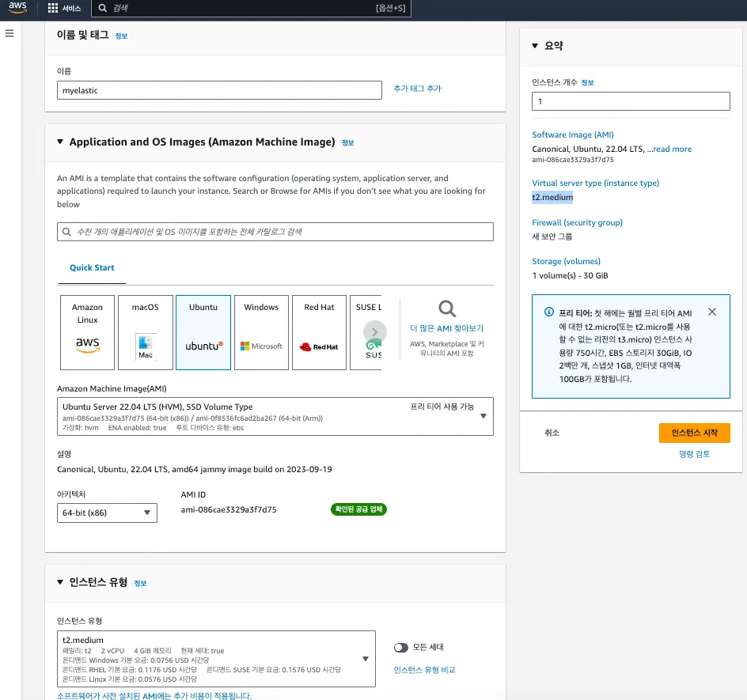Click 정보 link beside Application and OS Images

(347, 143)
